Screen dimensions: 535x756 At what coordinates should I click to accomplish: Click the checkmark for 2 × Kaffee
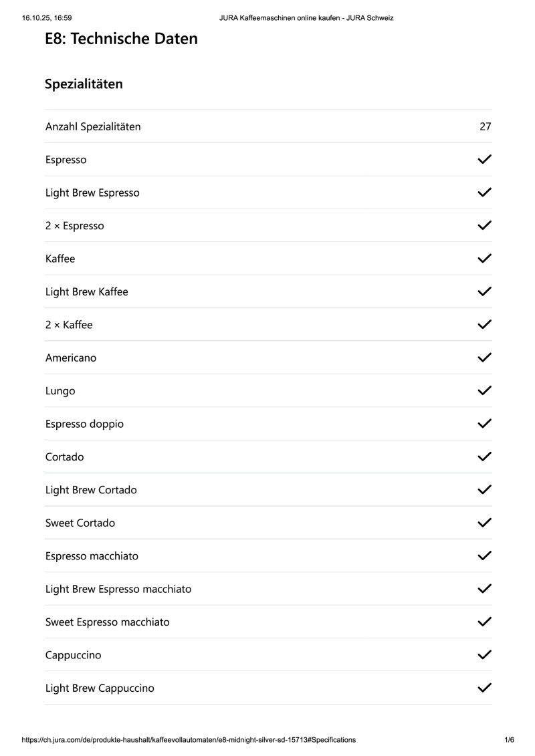point(485,325)
